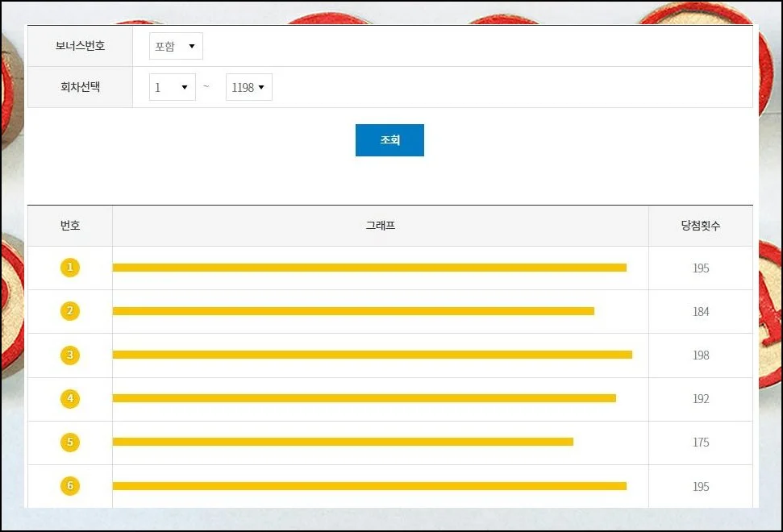
Task: Select the number 4 ball icon
Action: [x=70, y=398]
